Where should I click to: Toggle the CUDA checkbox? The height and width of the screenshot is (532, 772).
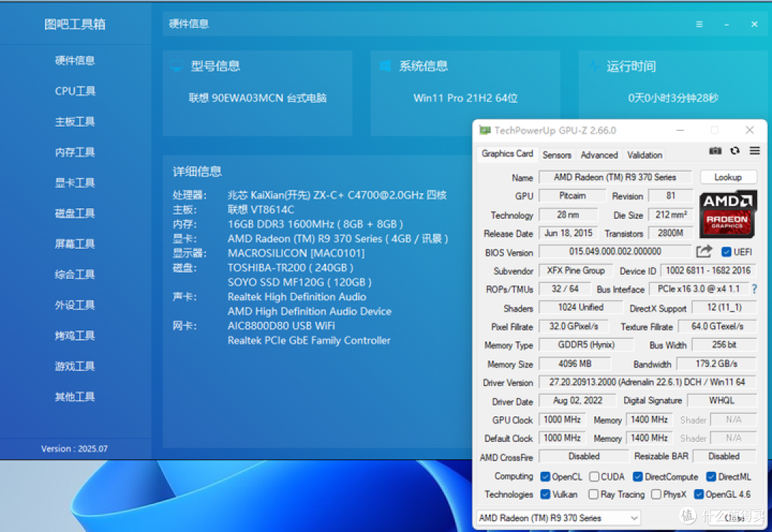click(x=594, y=477)
